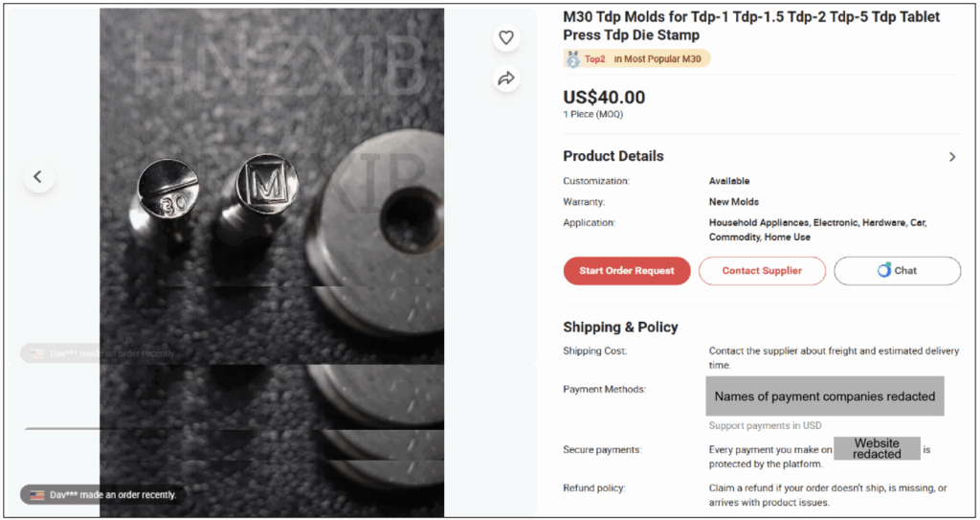Expand Product Details with the chevron arrow
The height and width of the screenshot is (520, 980).
pyautogui.click(x=952, y=157)
